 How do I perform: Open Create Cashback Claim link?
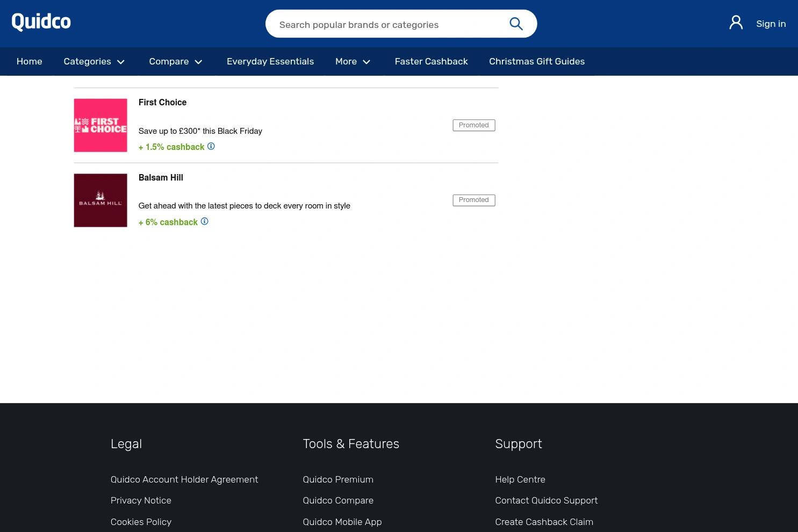(544, 522)
